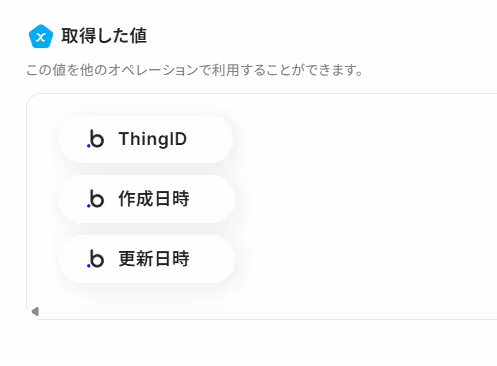
Task: Click the blue dot in the ThingID Bubble logo
Action: click(88, 146)
